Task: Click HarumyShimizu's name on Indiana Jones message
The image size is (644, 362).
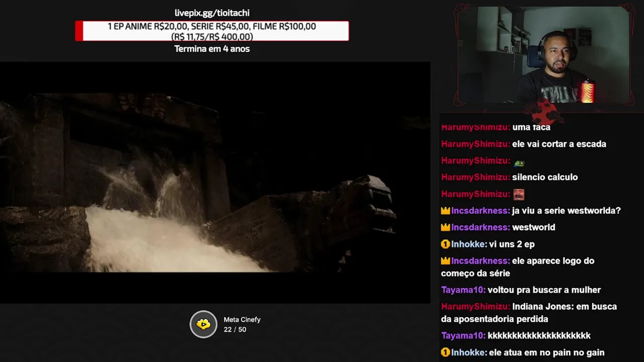Action: click(475, 307)
